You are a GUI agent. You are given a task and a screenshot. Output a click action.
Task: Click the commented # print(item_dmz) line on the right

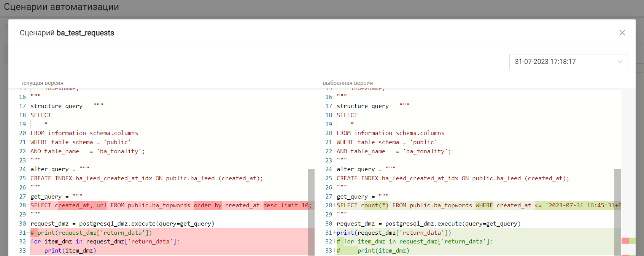(373, 251)
